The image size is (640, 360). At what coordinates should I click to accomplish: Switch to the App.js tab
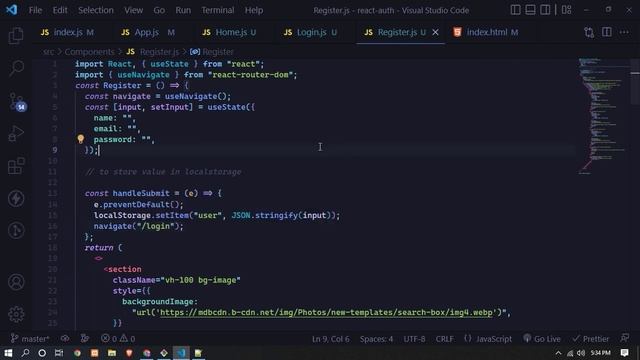click(148, 32)
